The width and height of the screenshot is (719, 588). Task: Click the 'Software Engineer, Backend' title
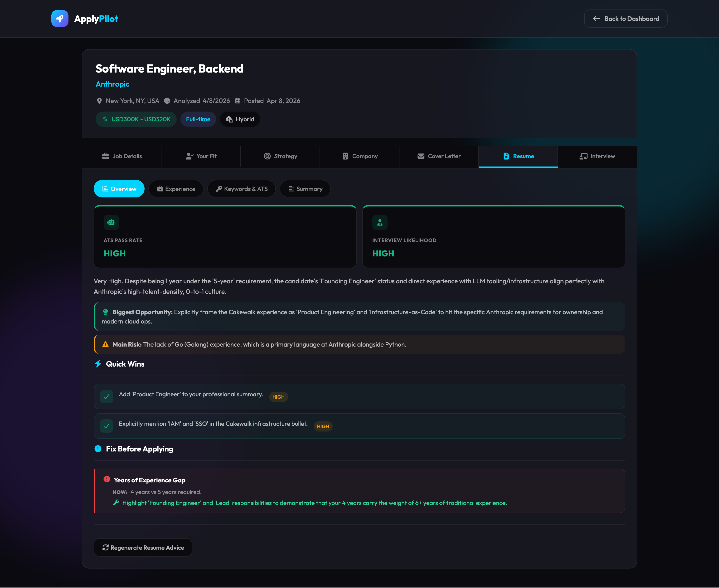170,69
